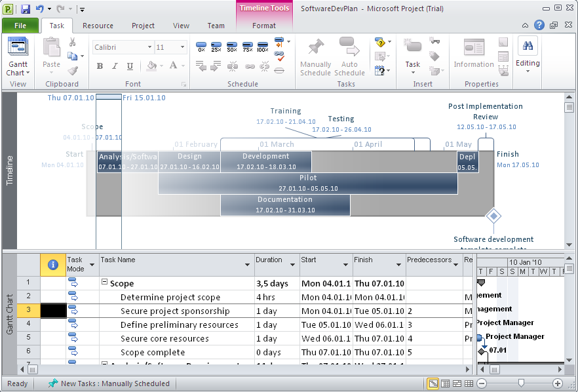Click Mark on Track icon

(x=279, y=42)
